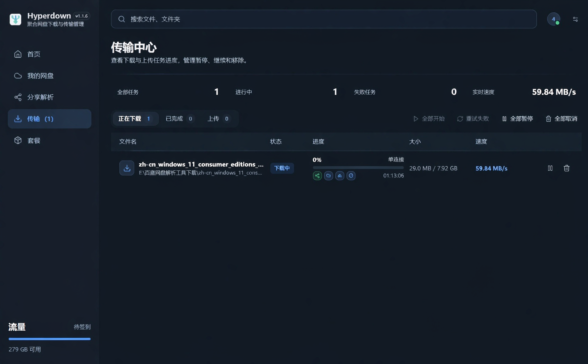
Task: Click the Hyperdown logo icon
Action: 15,19
